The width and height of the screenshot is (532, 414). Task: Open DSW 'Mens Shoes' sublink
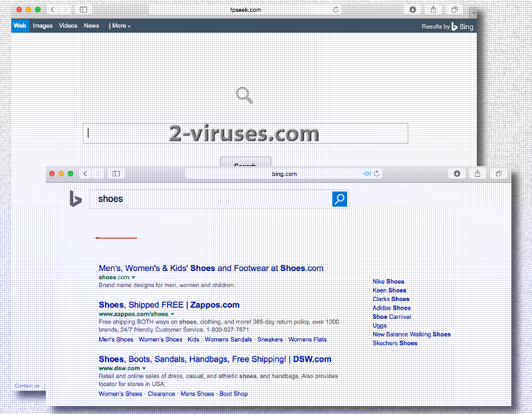click(198, 393)
